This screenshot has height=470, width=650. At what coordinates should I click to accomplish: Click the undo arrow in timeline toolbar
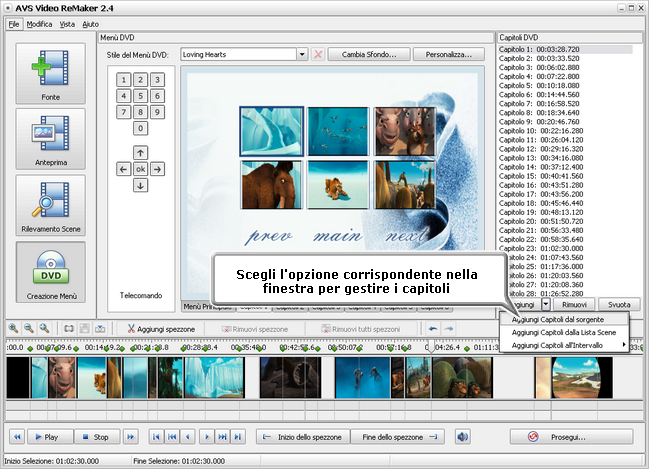[433, 329]
